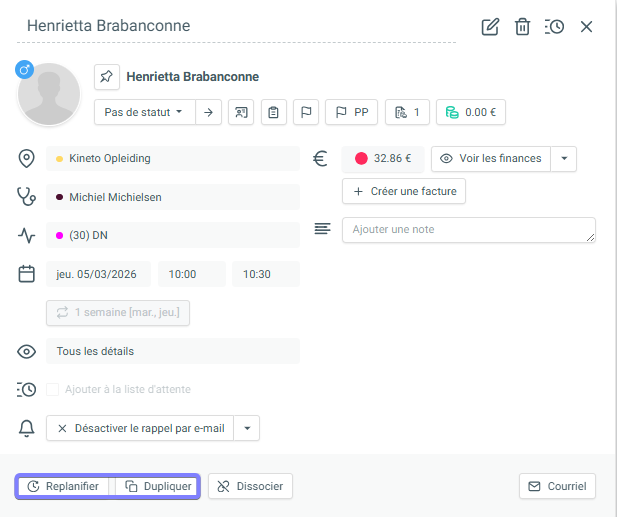Click the plain flag icon button
This screenshot has width=617, height=517.
(307, 112)
